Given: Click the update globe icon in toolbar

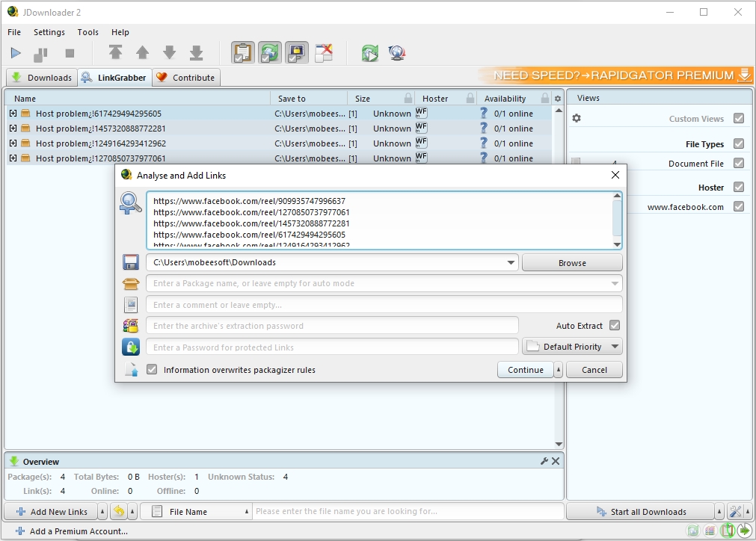Looking at the screenshot, I should [x=397, y=53].
